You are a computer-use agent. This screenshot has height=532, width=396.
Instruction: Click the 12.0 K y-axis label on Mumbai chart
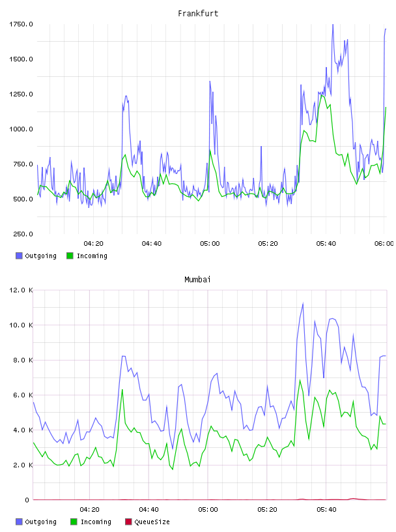(21, 290)
